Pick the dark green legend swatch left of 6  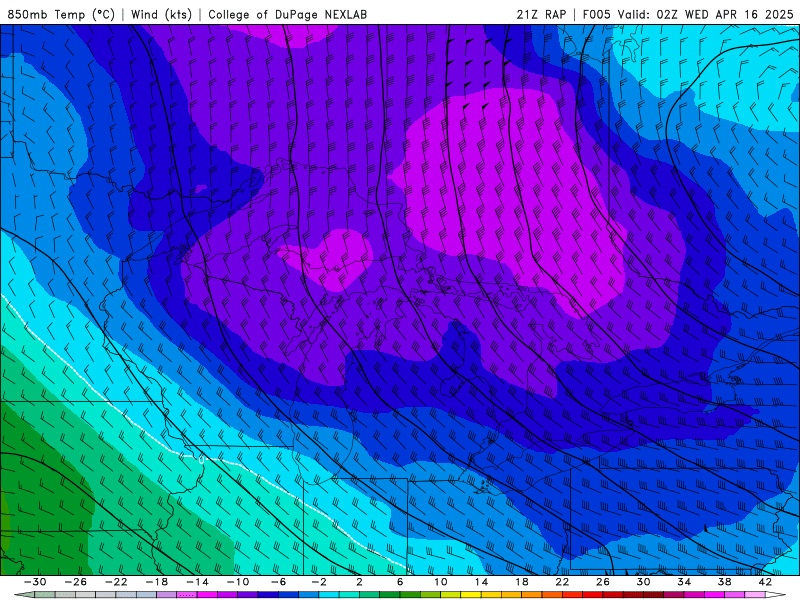(390, 595)
